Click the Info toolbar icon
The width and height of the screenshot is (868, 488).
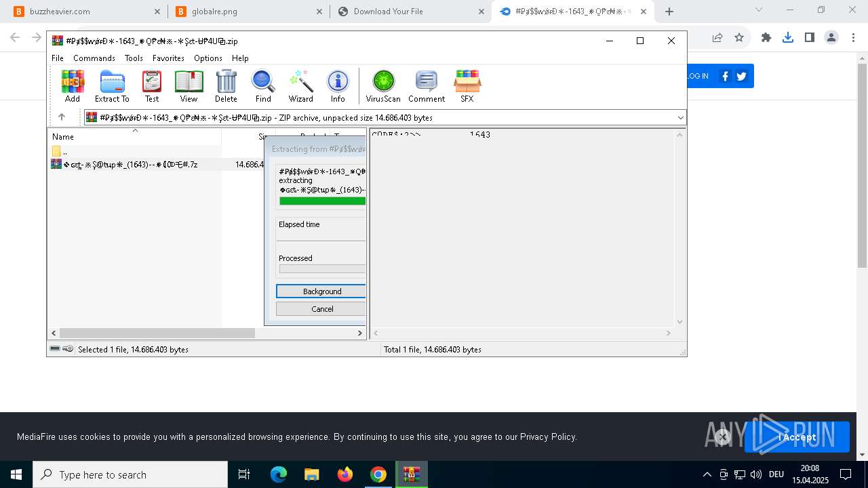338,86
